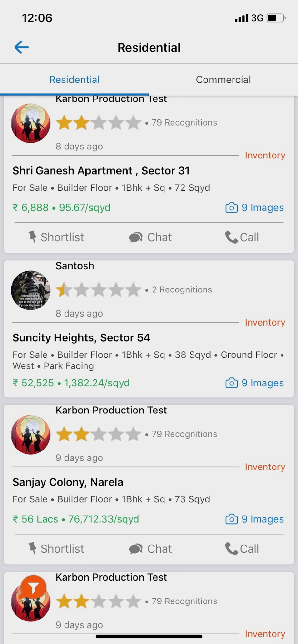298x644 pixels.
Task: Switch to the Commercial tab
Action: [x=223, y=80]
